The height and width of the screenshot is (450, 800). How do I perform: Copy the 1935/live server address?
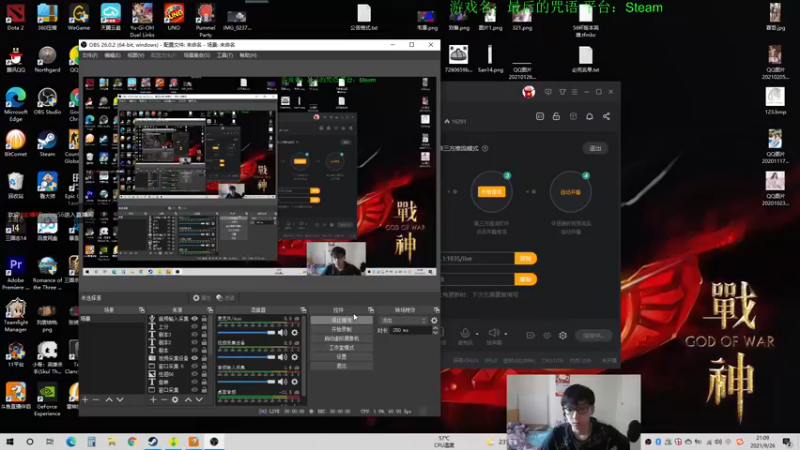[526, 259]
